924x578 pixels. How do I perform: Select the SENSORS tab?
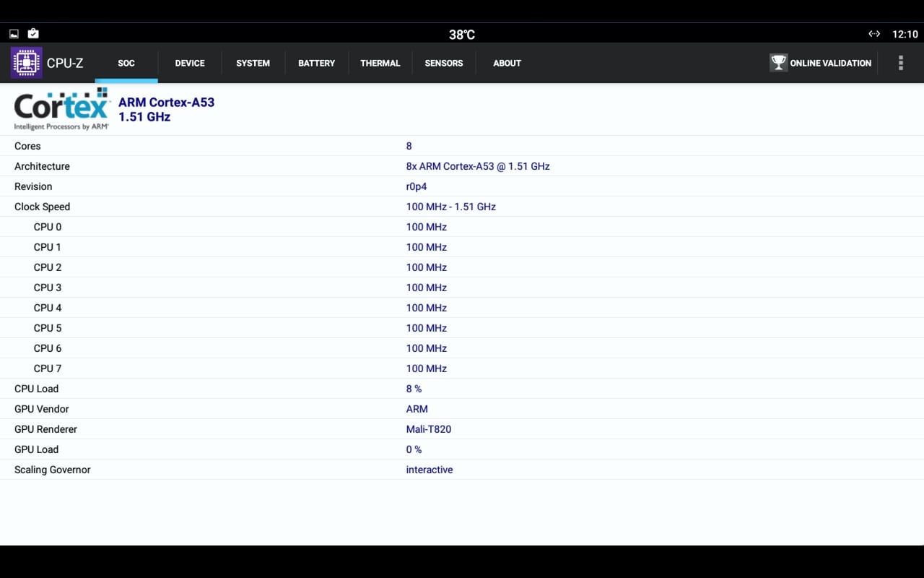pos(444,64)
